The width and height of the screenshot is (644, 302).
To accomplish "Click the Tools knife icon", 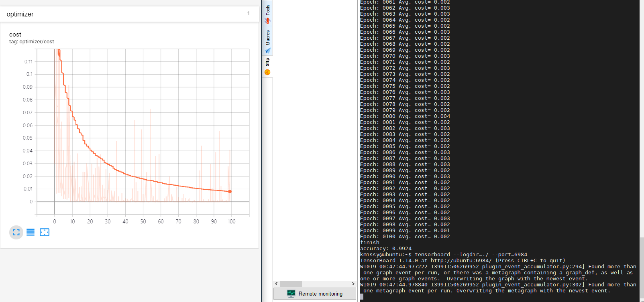I will 267,20.
